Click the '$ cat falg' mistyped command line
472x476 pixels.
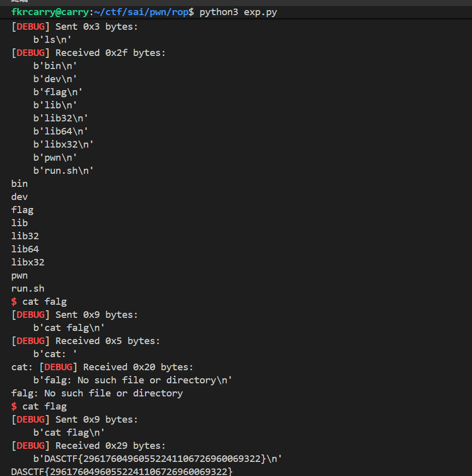point(39,302)
